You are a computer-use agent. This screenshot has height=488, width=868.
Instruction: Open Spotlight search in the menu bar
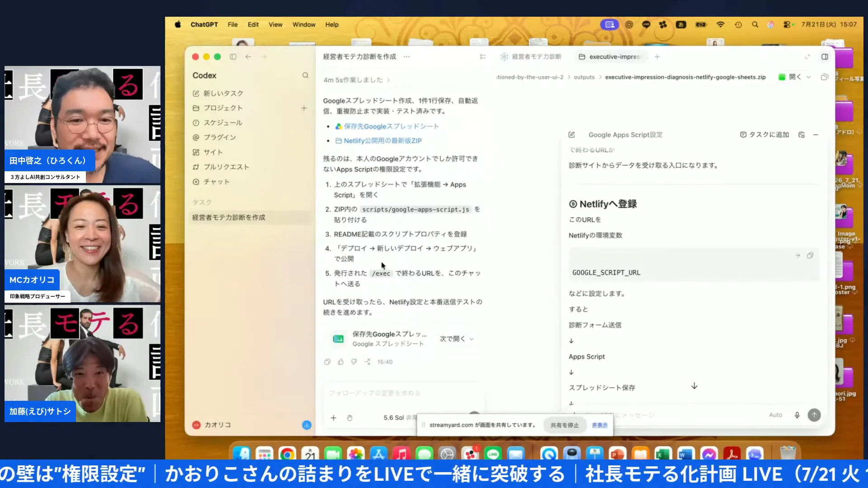(x=755, y=24)
